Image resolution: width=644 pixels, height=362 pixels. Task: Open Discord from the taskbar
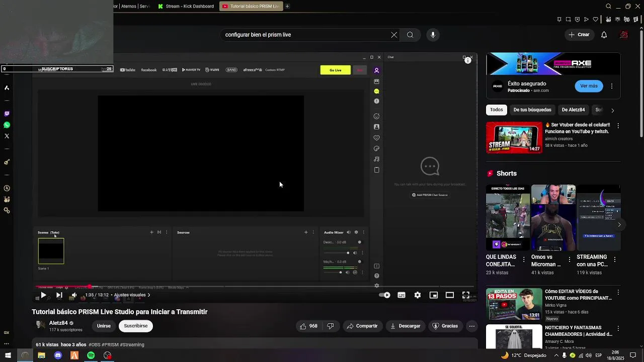click(58, 355)
